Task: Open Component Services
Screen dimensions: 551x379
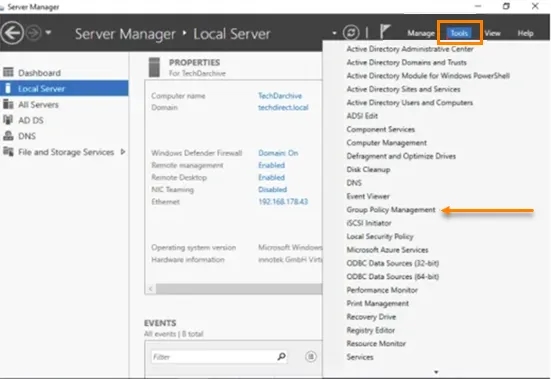Action: (381, 129)
